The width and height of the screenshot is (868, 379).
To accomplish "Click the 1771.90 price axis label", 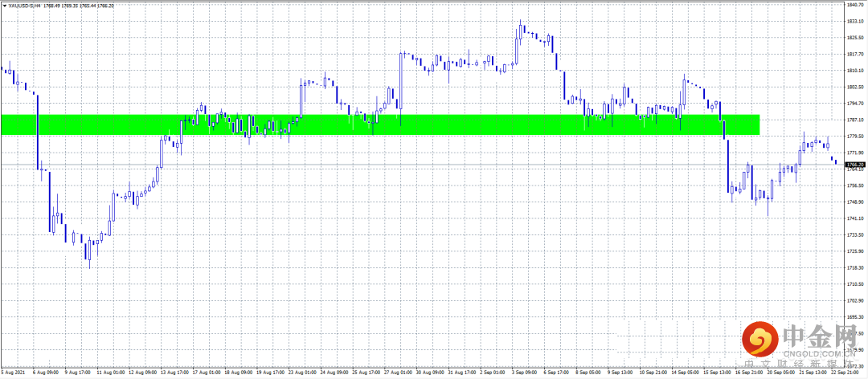I will click(x=856, y=153).
